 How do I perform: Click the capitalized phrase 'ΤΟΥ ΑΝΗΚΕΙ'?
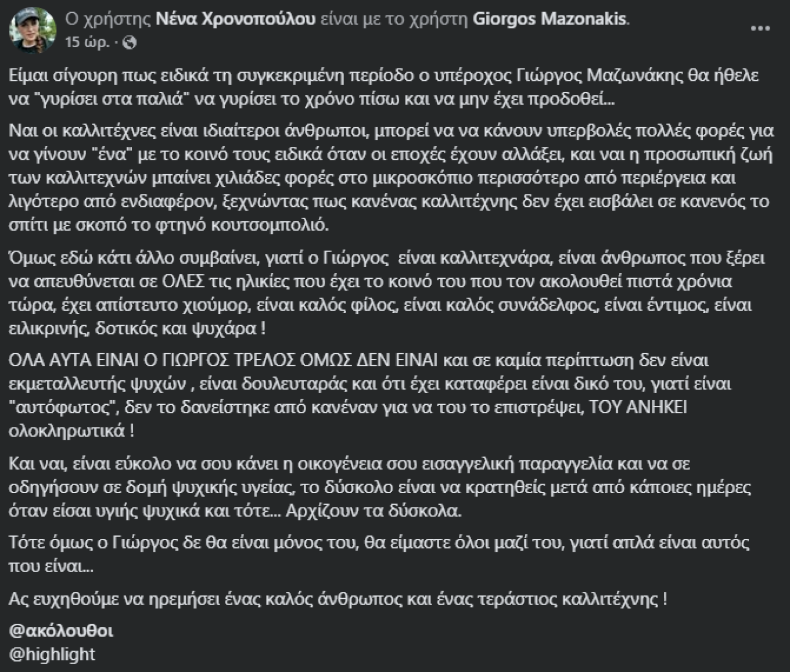(x=638, y=408)
